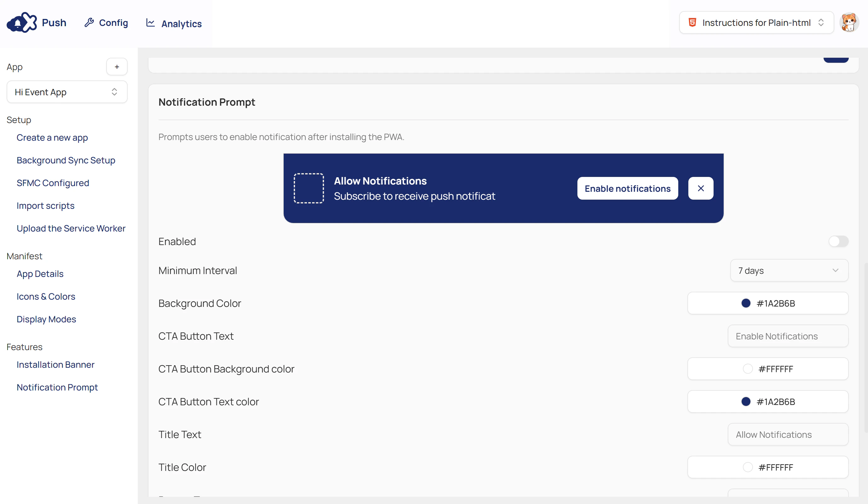Go to Import scripts
The width and height of the screenshot is (868, 504).
pos(45,206)
